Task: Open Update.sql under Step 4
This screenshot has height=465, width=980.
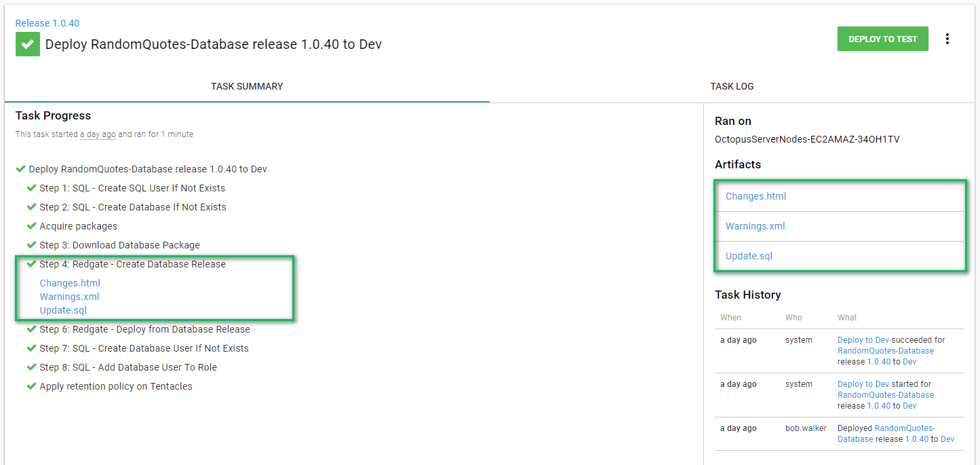Action: (x=63, y=310)
